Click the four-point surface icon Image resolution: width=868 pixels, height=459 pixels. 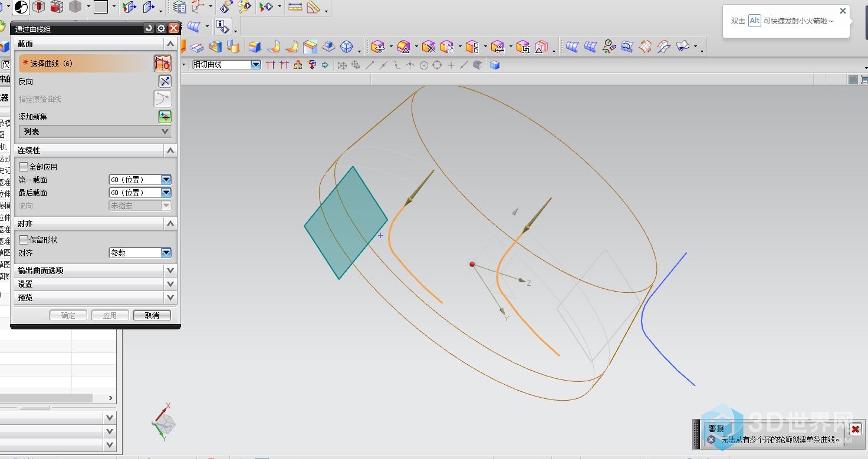coord(571,47)
